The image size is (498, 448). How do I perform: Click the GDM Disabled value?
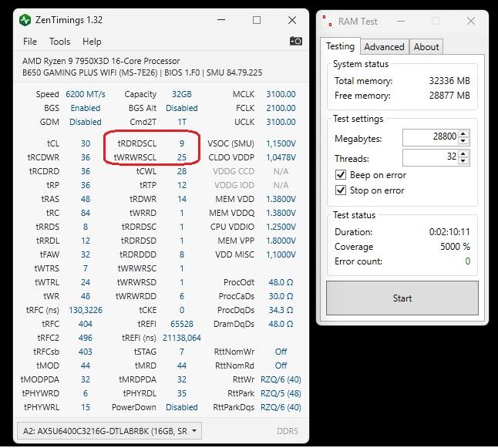tap(86, 122)
